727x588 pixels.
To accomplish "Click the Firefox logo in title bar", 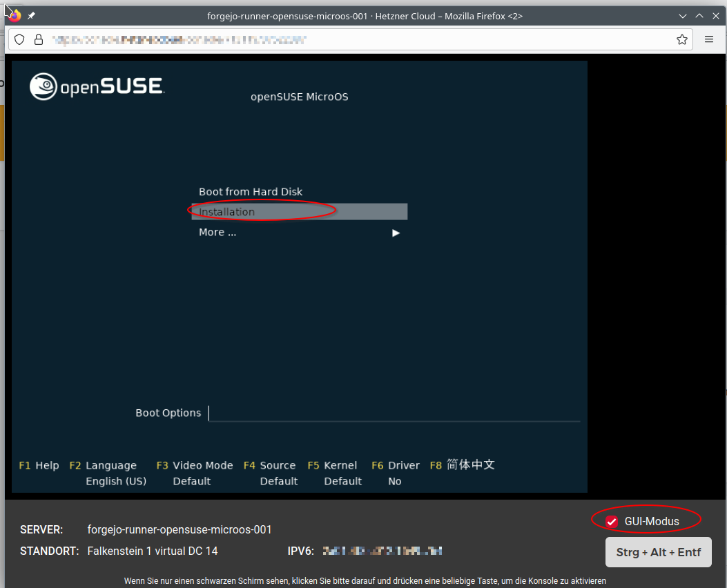I will [14, 16].
